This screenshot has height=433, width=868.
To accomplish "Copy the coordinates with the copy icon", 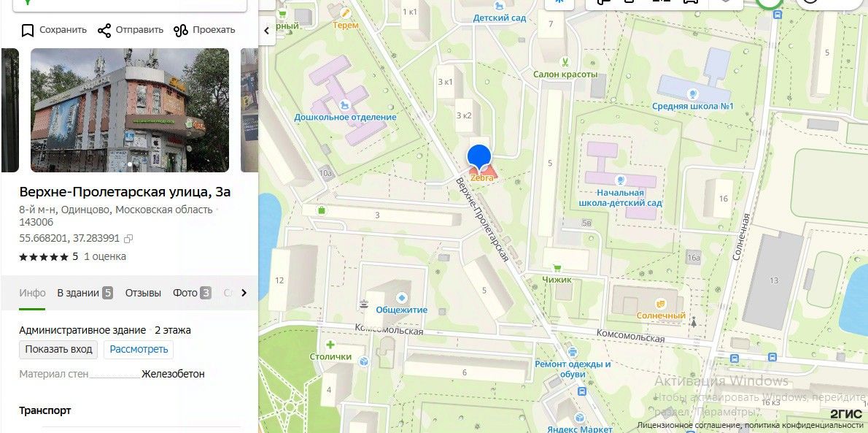I will pos(128,239).
